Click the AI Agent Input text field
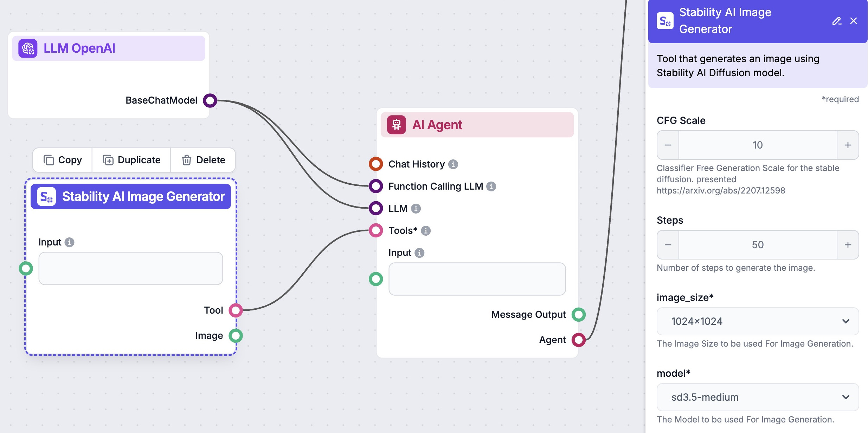The width and height of the screenshot is (868, 433). (x=477, y=279)
